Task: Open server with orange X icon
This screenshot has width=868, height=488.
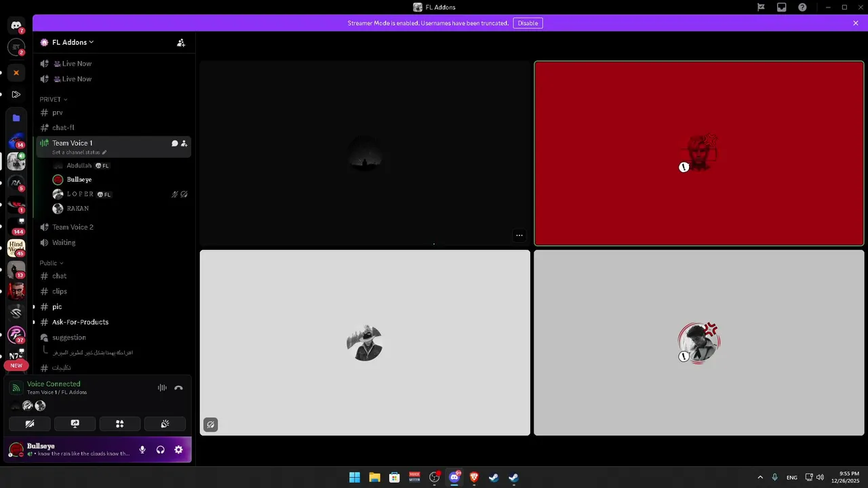Action: (x=16, y=73)
